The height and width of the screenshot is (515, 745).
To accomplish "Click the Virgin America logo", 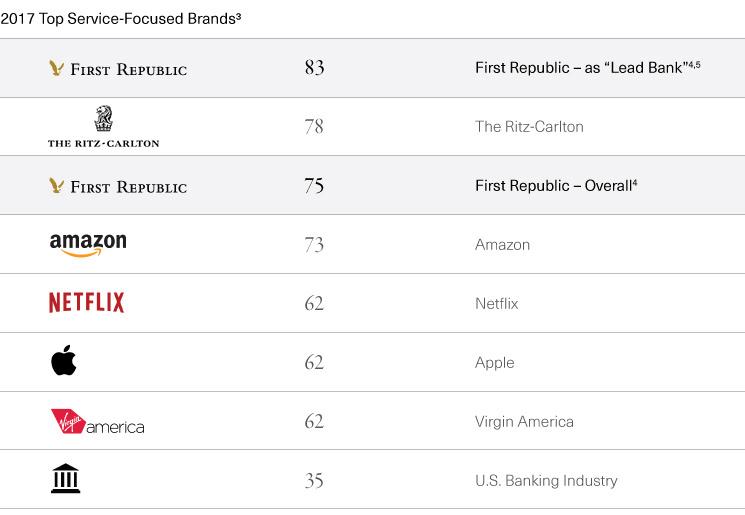I will click(x=97, y=421).
